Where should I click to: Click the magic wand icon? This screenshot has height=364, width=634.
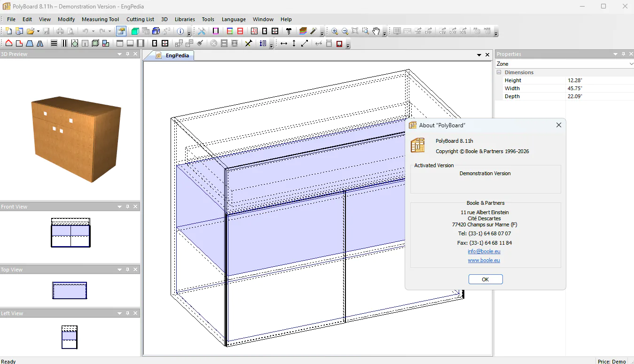[x=313, y=31]
